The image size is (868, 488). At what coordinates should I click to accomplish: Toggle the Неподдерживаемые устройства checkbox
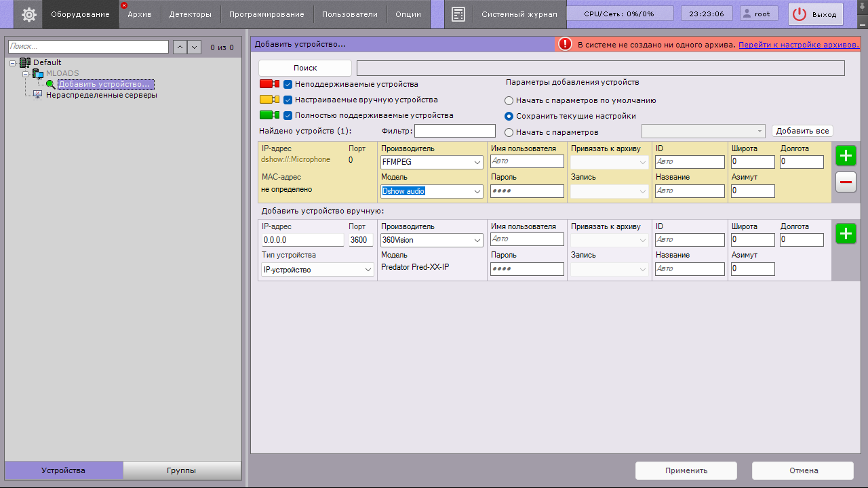pyautogui.click(x=288, y=84)
